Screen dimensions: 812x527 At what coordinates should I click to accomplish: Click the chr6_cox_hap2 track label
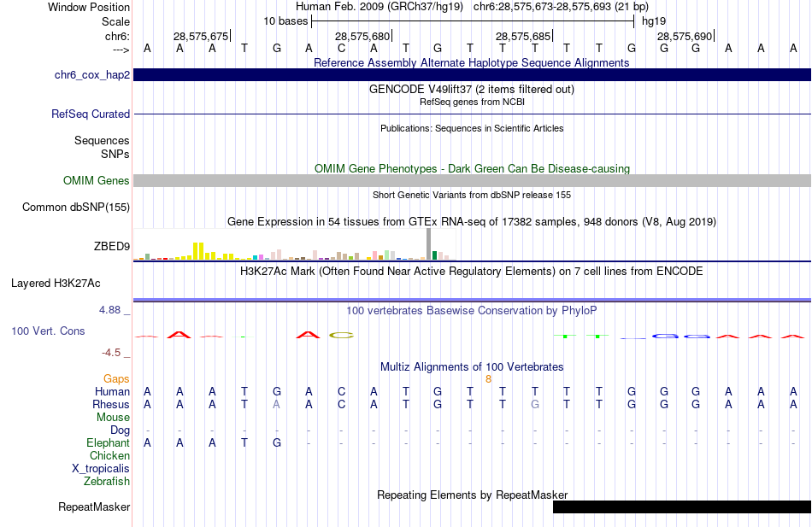tap(92, 75)
